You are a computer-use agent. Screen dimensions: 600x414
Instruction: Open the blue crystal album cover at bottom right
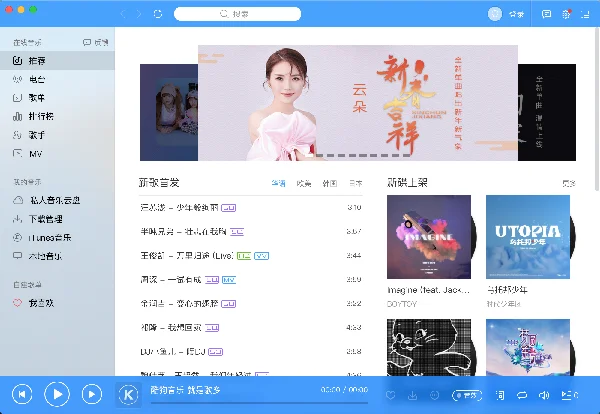tap(528, 347)
